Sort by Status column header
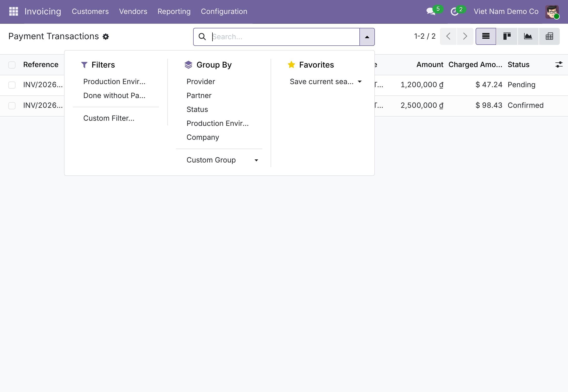The height and width of the screenshot is (392, 568). pos(518,65)
